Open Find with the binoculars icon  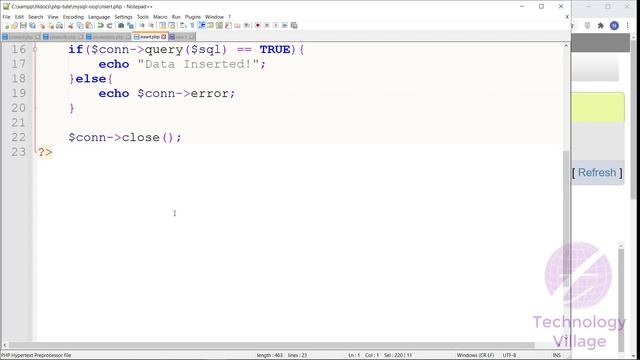point(121,25)
